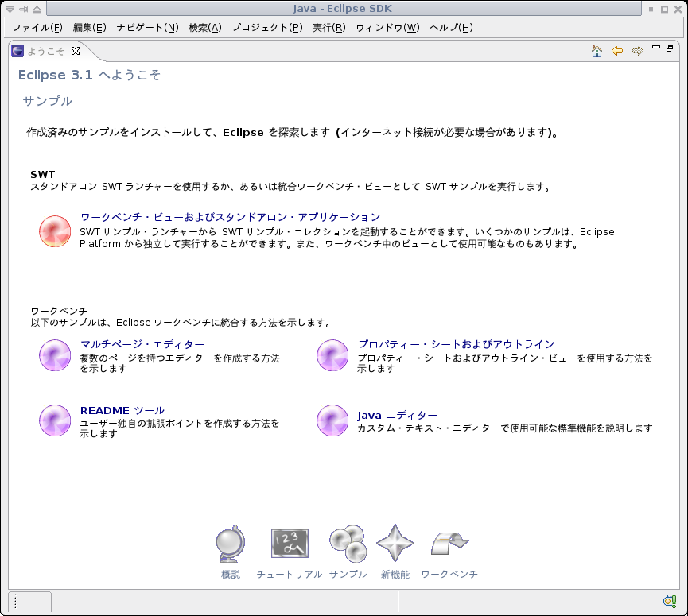Open the window menu icon in title bar
Screen dimensions: 688x616
(x=10, y=9)
